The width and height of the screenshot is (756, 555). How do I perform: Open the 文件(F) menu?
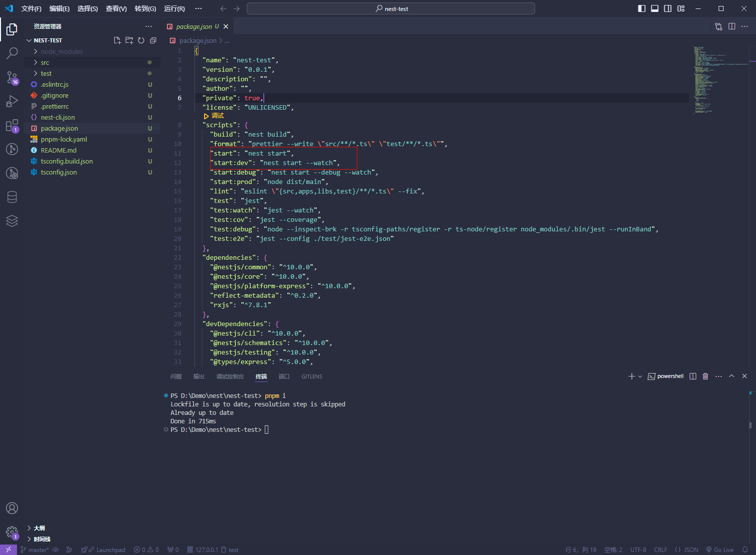(31, 8)
